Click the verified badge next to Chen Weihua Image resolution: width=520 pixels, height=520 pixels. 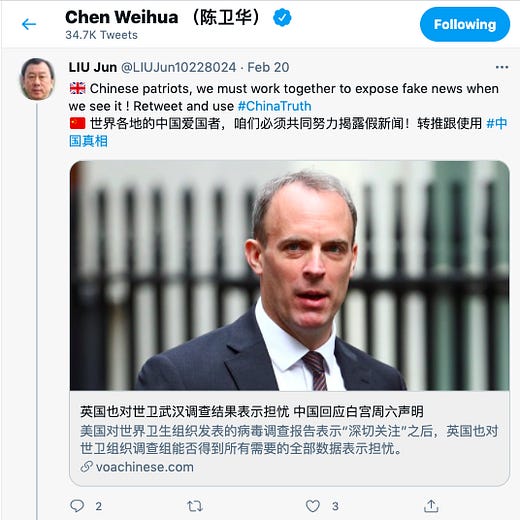click(x=282, y=18)
